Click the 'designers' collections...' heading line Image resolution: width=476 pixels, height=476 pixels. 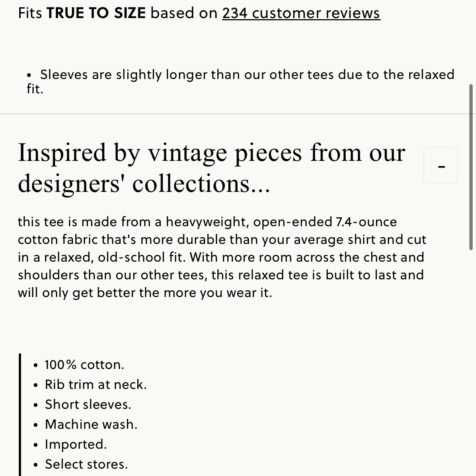tap(144, 183)
